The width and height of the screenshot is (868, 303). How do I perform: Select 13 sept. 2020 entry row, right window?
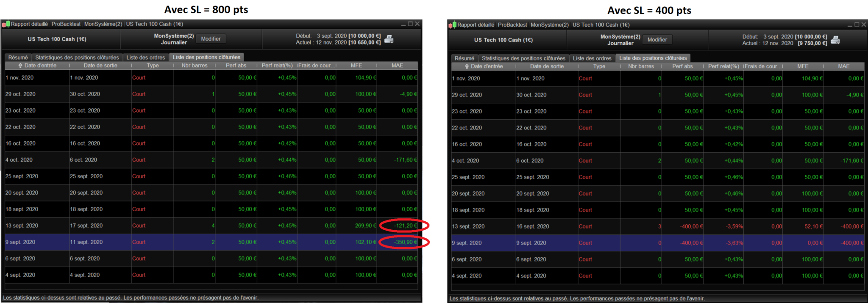pyautogui.click(x=658, y=226)
